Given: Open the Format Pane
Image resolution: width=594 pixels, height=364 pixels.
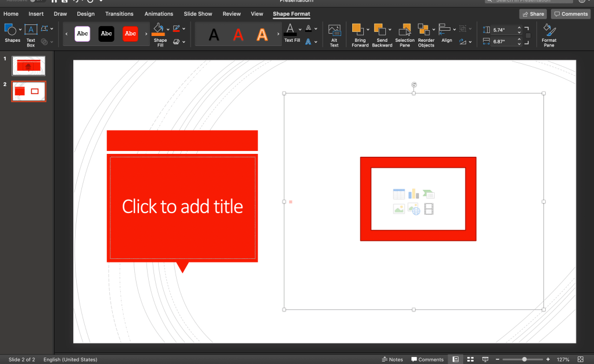Looking at the screenshot, I should tap(549, 34).
